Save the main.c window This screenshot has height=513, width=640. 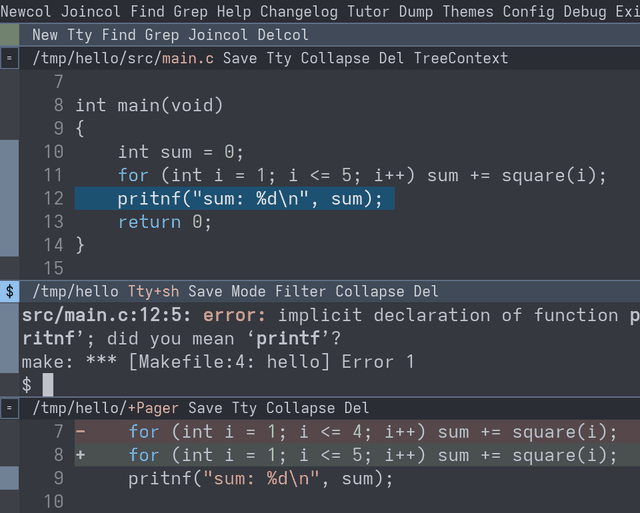coord(240,58)
